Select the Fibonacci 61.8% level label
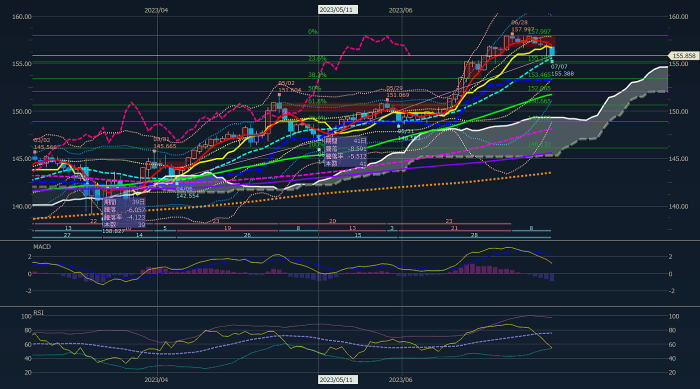This screenshot has width=700, height=389. coord(317,101)
